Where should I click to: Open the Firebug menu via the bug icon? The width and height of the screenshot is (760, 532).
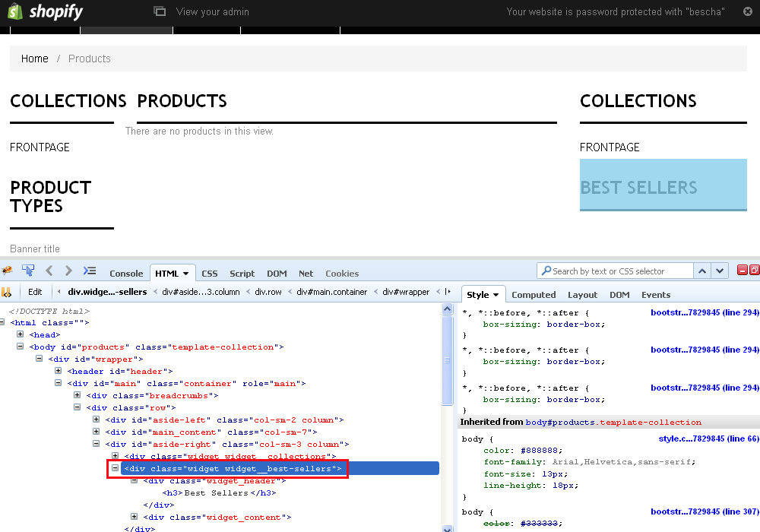click(8, 271)
